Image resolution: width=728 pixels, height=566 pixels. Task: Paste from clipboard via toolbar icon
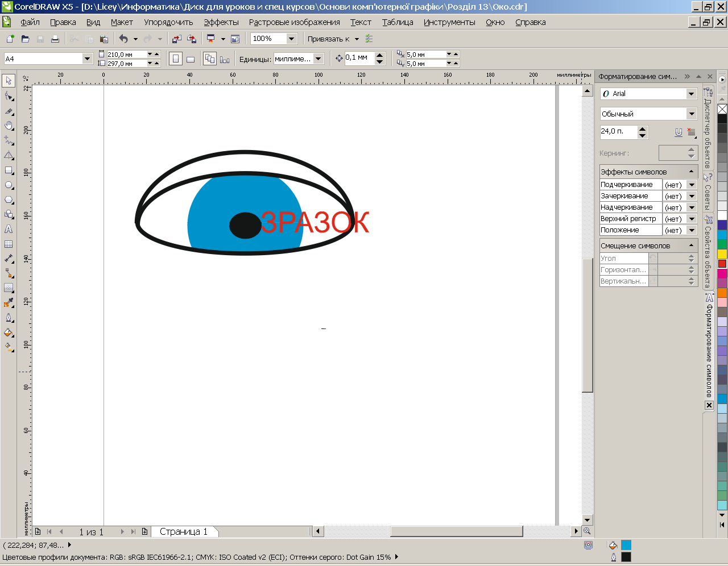click(x=104, y=39)
